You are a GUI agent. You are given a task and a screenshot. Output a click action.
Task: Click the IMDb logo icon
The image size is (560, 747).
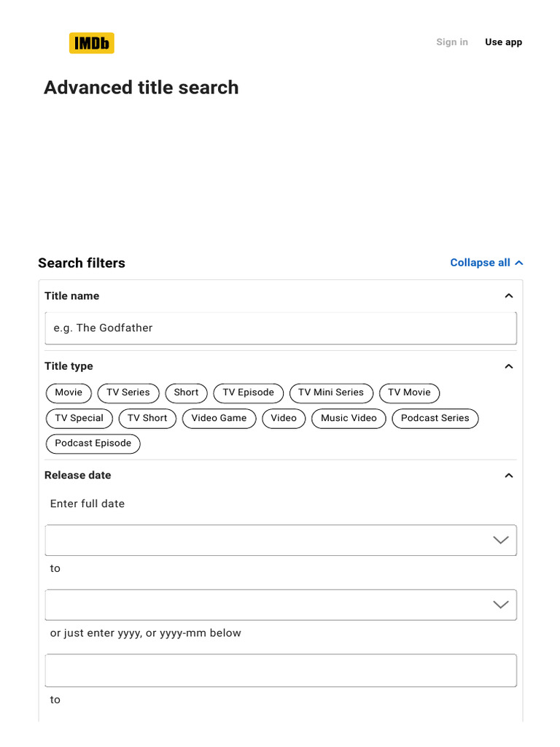91,43
